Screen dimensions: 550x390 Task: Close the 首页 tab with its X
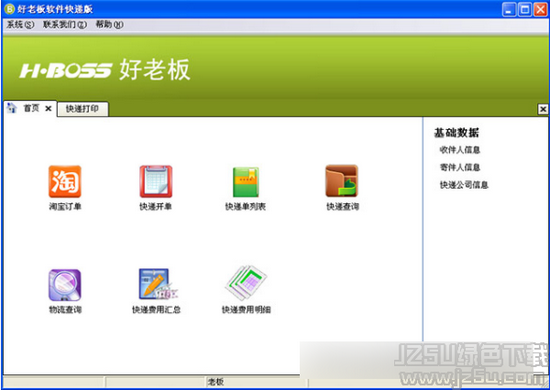(48, 109)
